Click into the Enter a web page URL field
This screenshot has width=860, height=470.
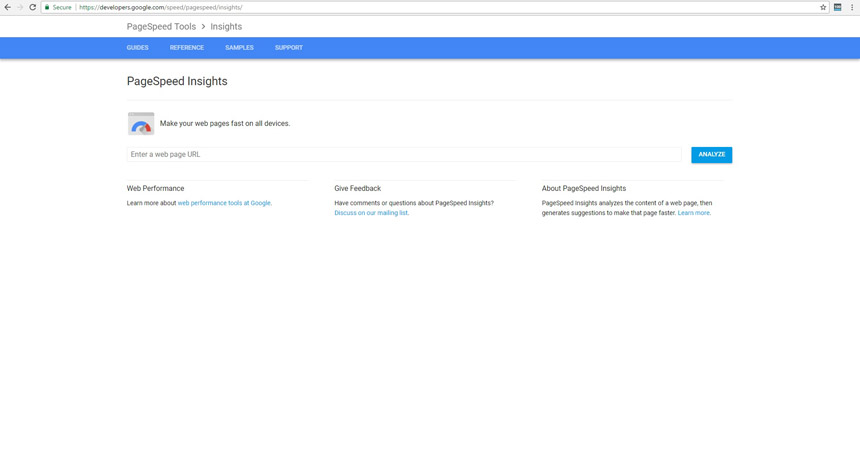coord(404,154)
